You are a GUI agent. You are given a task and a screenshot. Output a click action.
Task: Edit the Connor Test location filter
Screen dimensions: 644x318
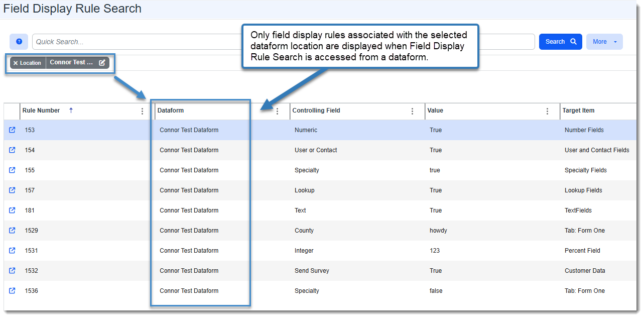tap(102, 63)
